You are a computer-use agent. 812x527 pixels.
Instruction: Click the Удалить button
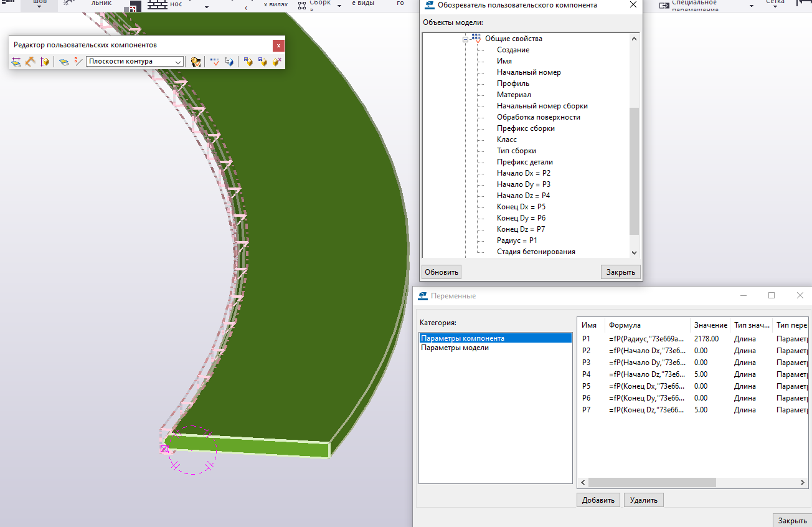[x=644, y=500]
